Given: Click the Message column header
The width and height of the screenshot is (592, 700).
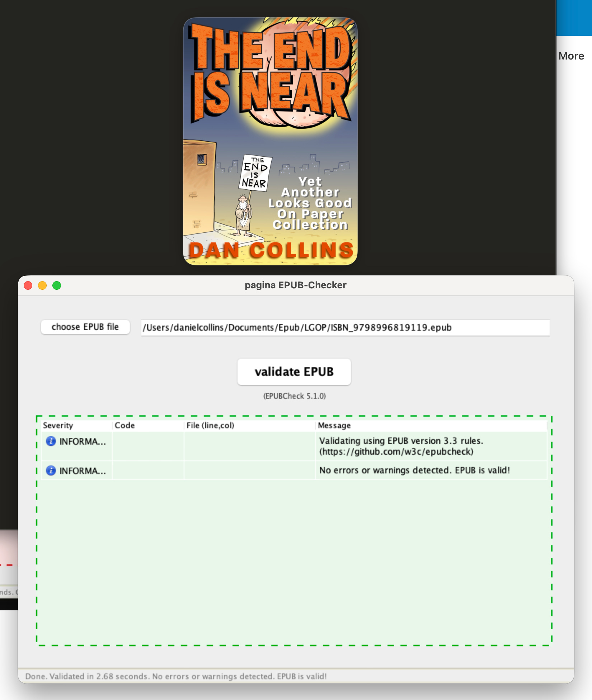Looking at the screenshot, I should [431, 425].
